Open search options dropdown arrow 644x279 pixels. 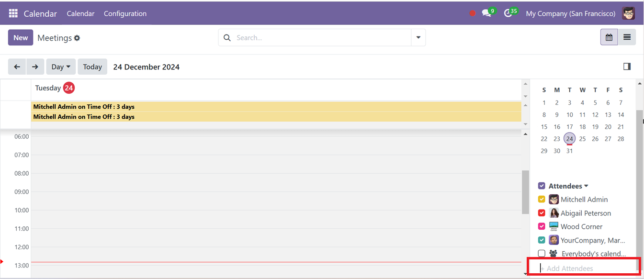(418, 37)
